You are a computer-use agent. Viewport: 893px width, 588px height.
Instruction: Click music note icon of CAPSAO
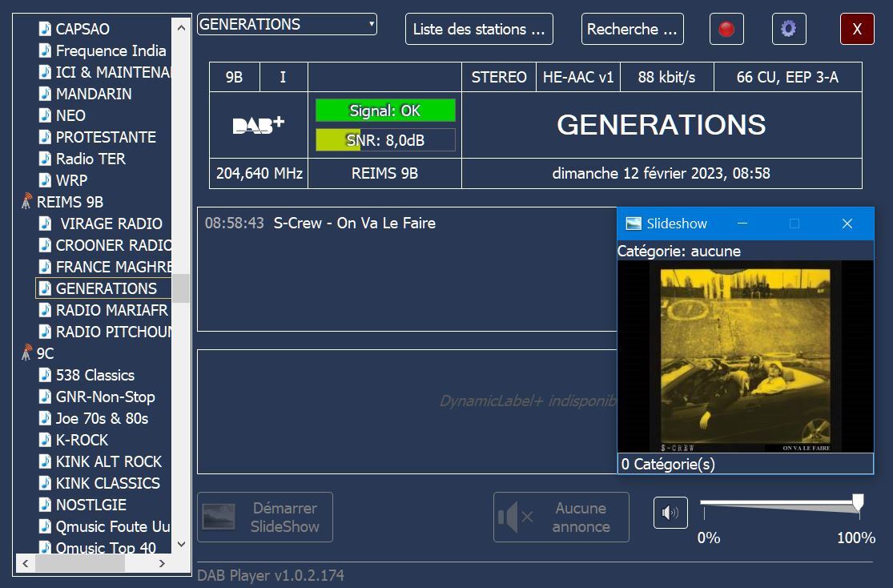point(45,29)
